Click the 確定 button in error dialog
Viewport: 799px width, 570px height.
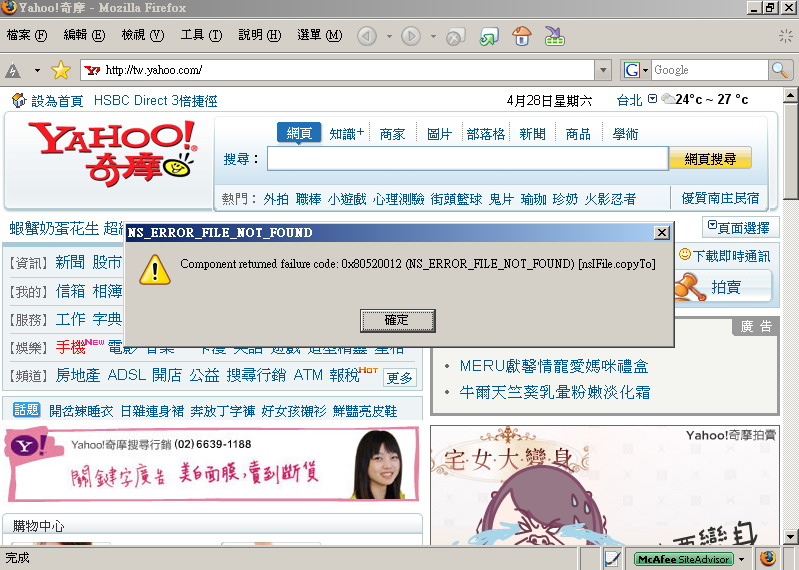point(397,320)
